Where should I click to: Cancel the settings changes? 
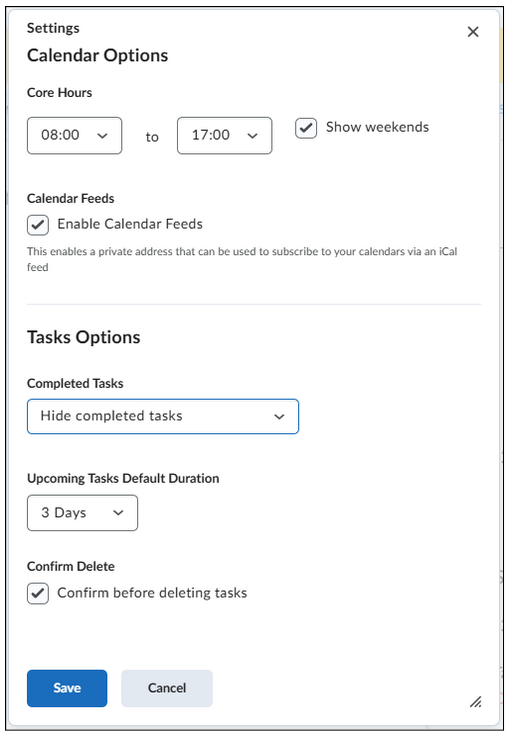click(167, 688)
